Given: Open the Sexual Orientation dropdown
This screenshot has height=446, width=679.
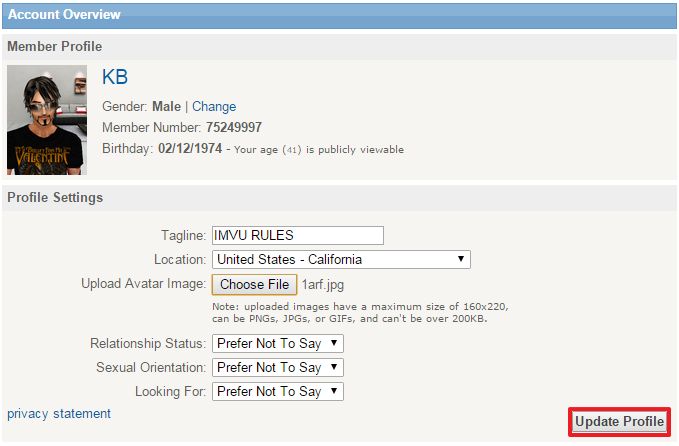Looking at the screenshot, I should pyautogui.click(x=277, y=367).
